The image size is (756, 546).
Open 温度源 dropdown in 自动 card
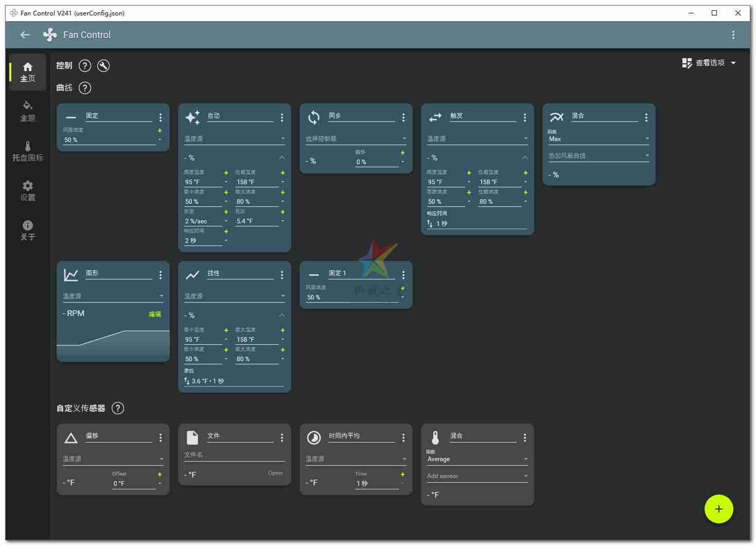click(234, 139)
